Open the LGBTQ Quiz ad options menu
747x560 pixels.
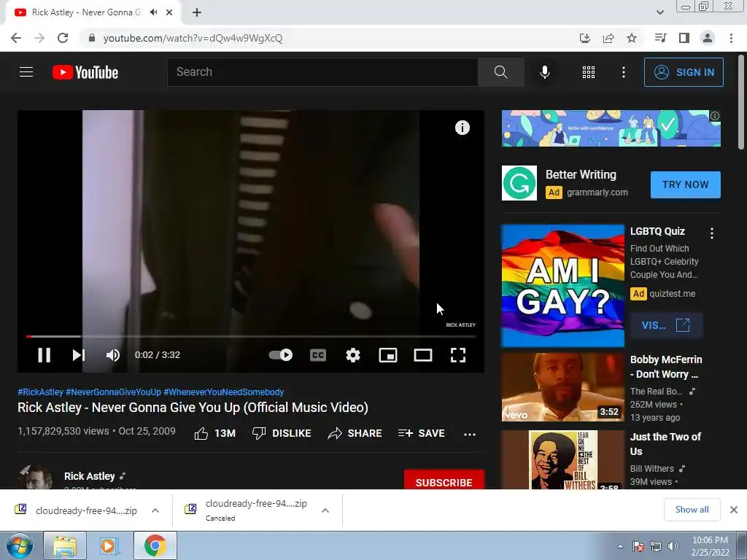click(712, 233)
